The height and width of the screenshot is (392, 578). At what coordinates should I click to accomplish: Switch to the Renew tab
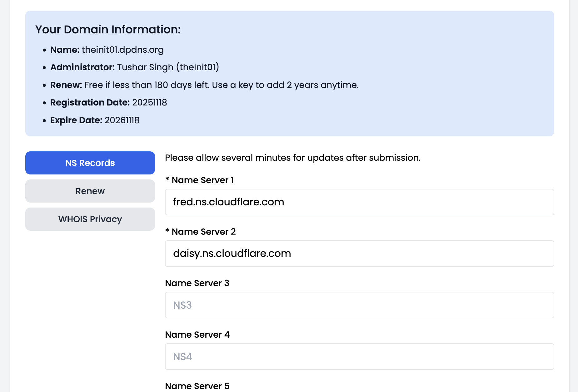click(x=90, y=191)
